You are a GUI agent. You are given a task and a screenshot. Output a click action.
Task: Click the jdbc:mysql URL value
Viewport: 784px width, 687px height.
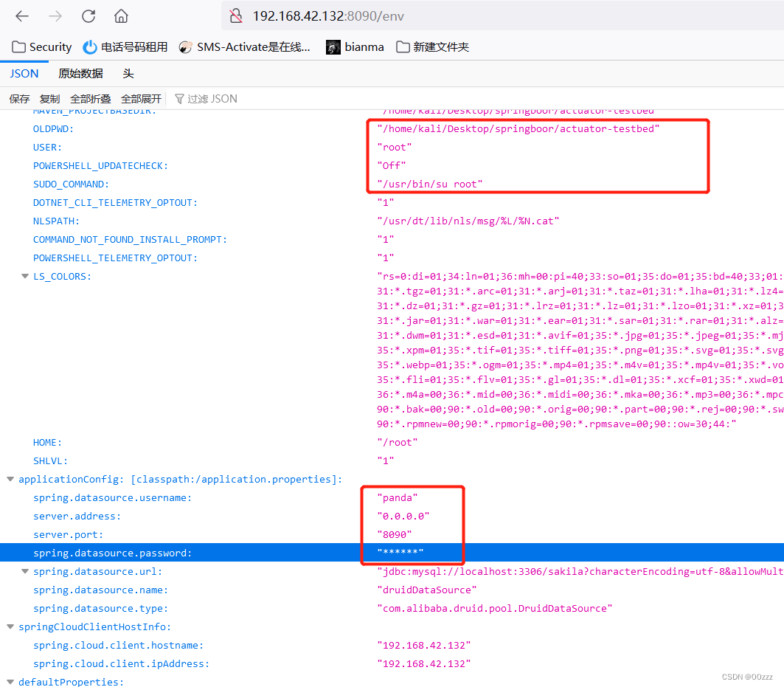(580, 571)
